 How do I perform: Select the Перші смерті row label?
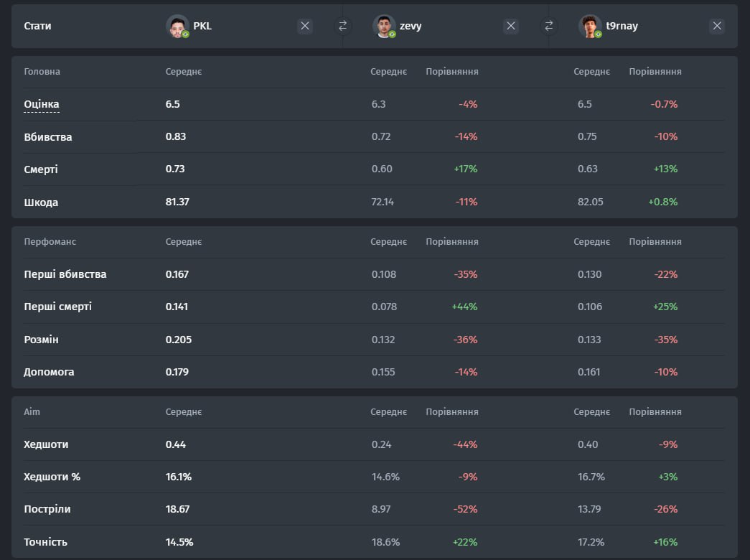58,307
